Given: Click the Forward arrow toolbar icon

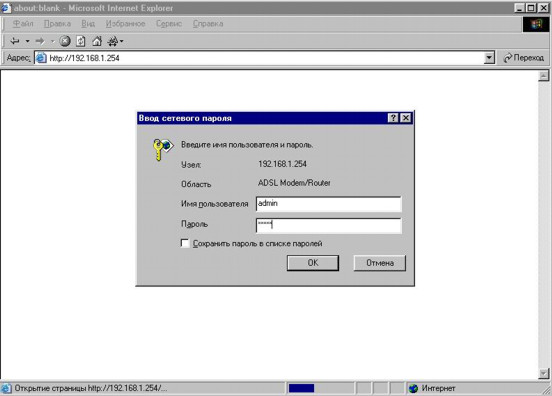Looking at the screenshot, I should (x=40, y=41).
